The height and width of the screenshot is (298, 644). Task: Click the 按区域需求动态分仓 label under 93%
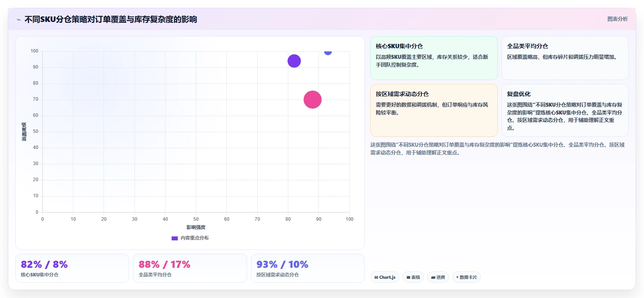(x=278, y=275)
